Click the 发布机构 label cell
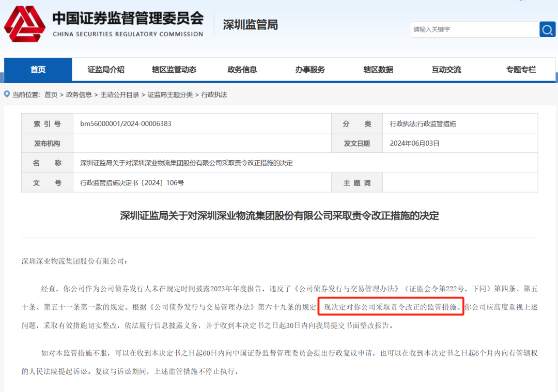This screenshot has height=392, width=558. point(48,144)
